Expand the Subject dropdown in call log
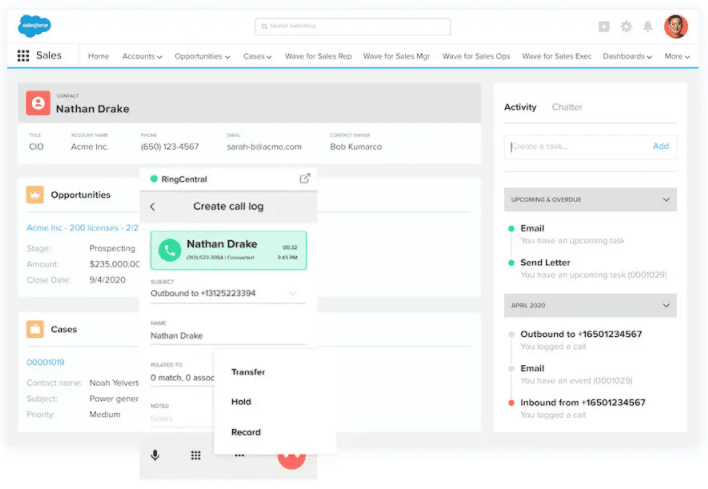This screenshot has height=489, width=708. 293,293
